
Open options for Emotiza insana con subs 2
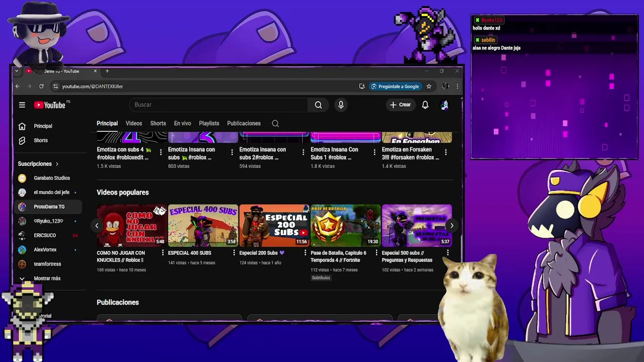pos(303,152)
